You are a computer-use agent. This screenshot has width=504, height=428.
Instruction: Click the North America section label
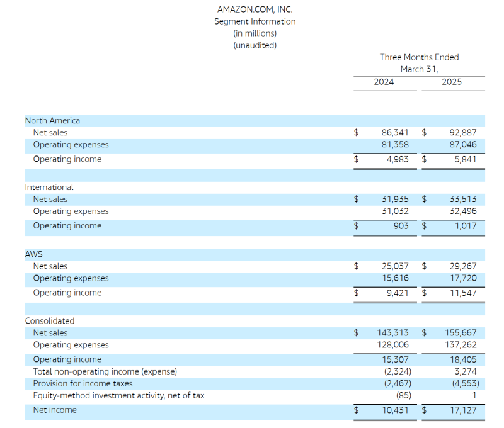pos(52,120)
